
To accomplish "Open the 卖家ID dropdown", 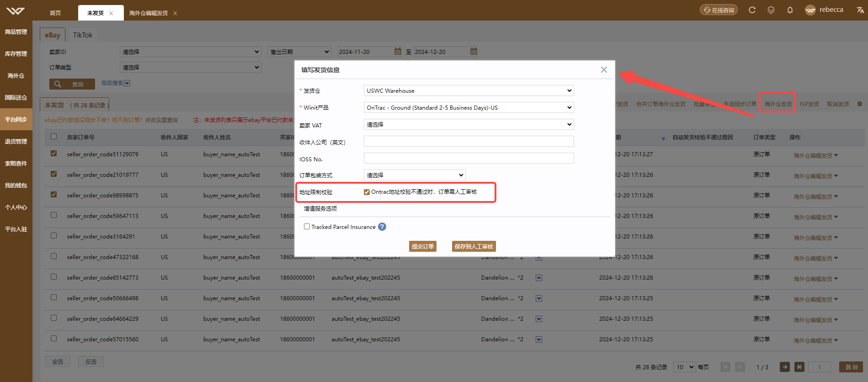I will (190, 52).
